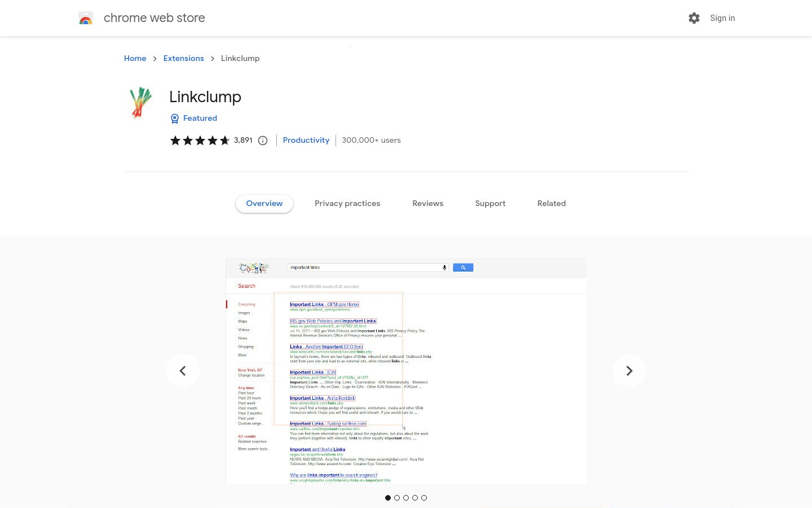Show the previous screenshot with left arrow
The image size is (812, 508).
tap(183, 371)
